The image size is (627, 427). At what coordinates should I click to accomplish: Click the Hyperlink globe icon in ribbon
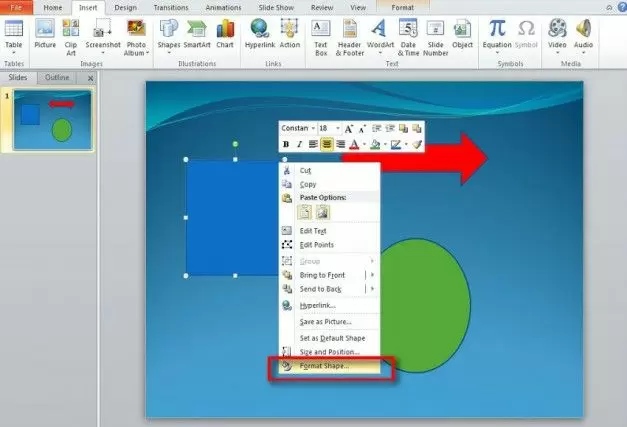tap(259, 32)
